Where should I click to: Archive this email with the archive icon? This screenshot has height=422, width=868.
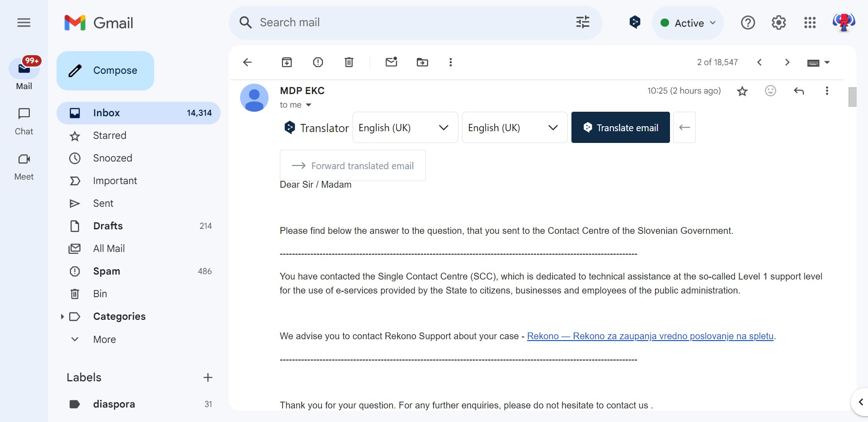click(x=287, y=62)
